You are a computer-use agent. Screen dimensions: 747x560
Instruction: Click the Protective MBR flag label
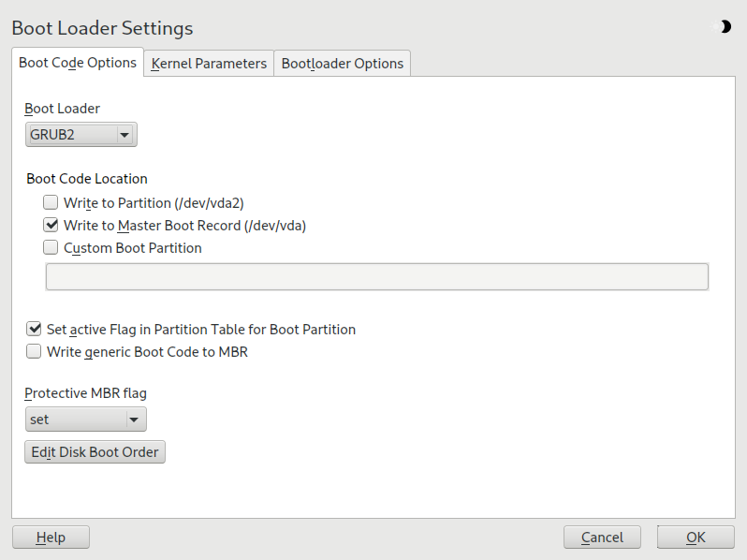[x=85, y=393]
